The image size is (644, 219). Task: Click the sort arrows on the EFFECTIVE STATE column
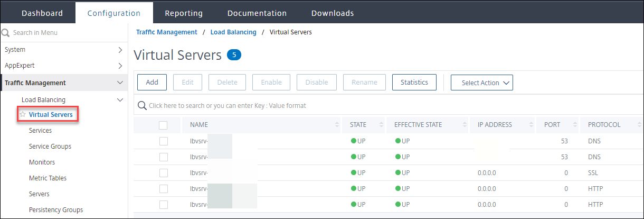click(465, 125)
